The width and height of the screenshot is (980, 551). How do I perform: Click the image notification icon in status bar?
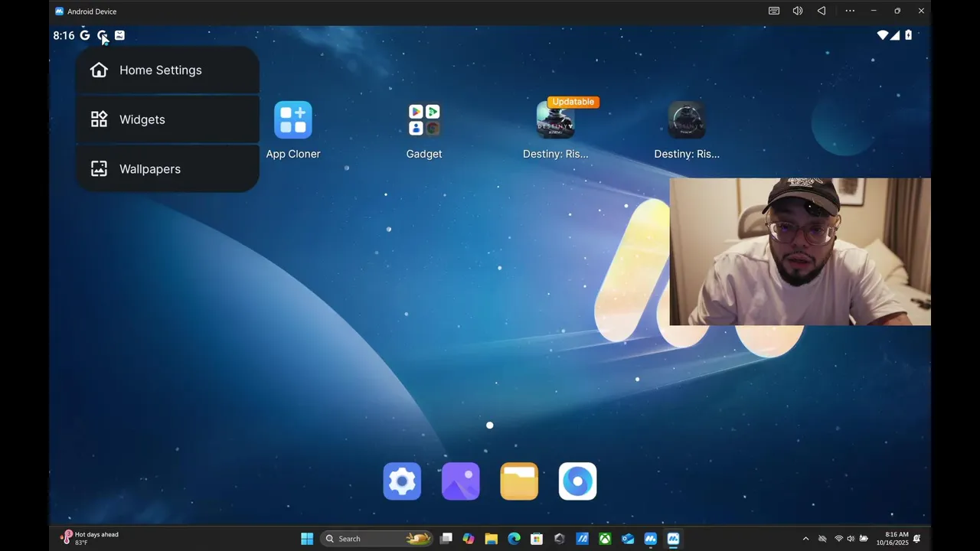pos(119,35)
